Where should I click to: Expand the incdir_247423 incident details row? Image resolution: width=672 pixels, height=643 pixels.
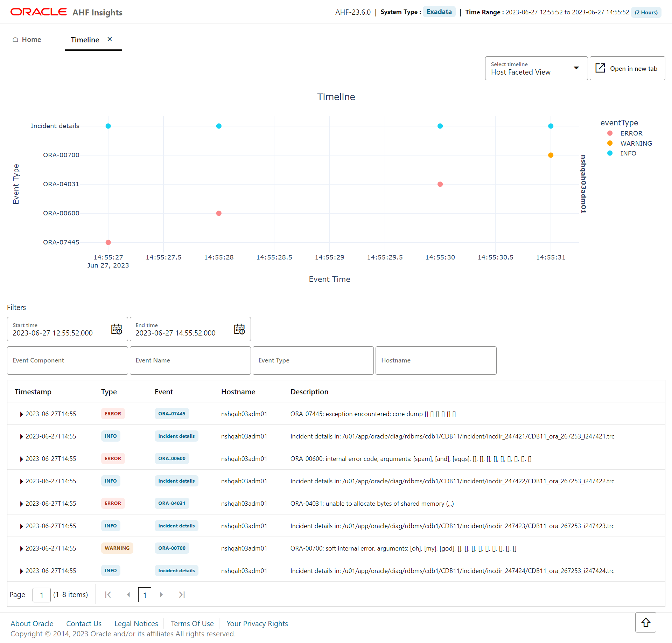21,526
